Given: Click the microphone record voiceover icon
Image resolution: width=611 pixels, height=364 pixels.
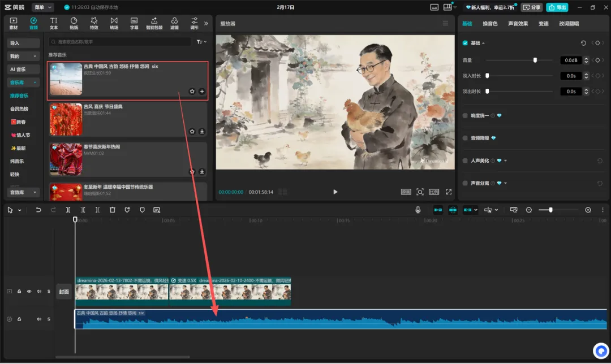Looking at the screenshot, I should (418, 210).
